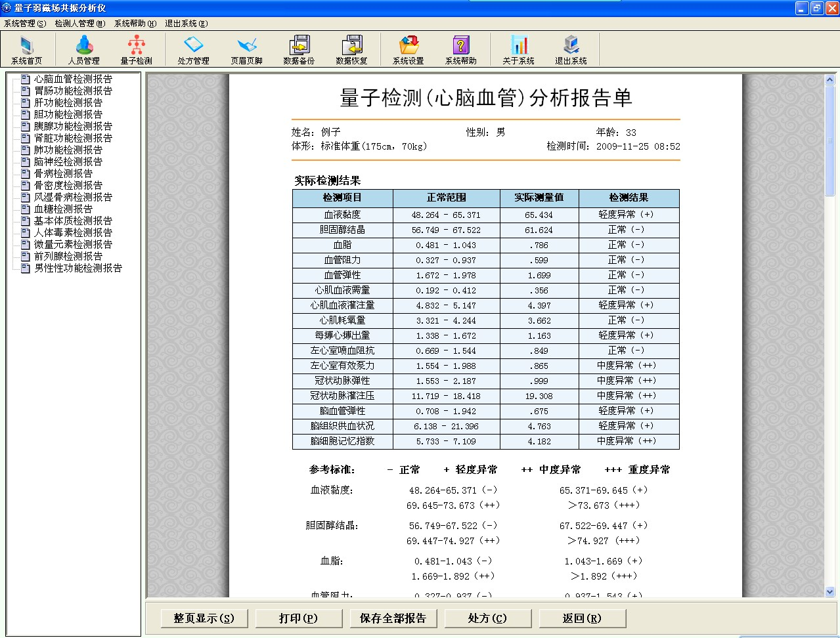Select 骨病检测报告 tree item
840x638 pixels.
coord(63,173)
